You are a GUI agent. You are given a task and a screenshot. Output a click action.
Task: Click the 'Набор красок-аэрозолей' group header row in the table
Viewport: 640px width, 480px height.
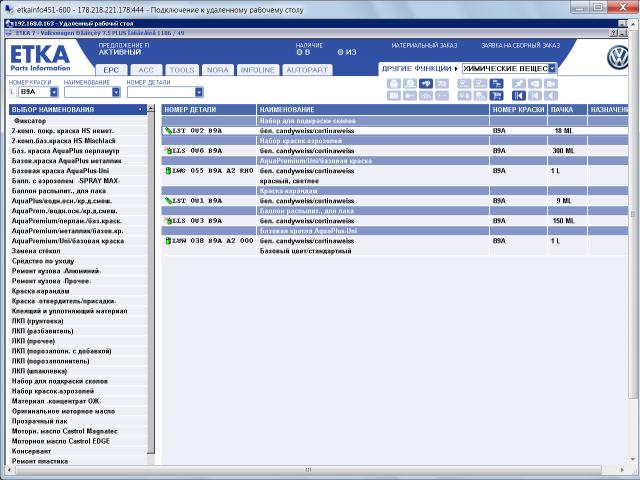click(394, 141)
